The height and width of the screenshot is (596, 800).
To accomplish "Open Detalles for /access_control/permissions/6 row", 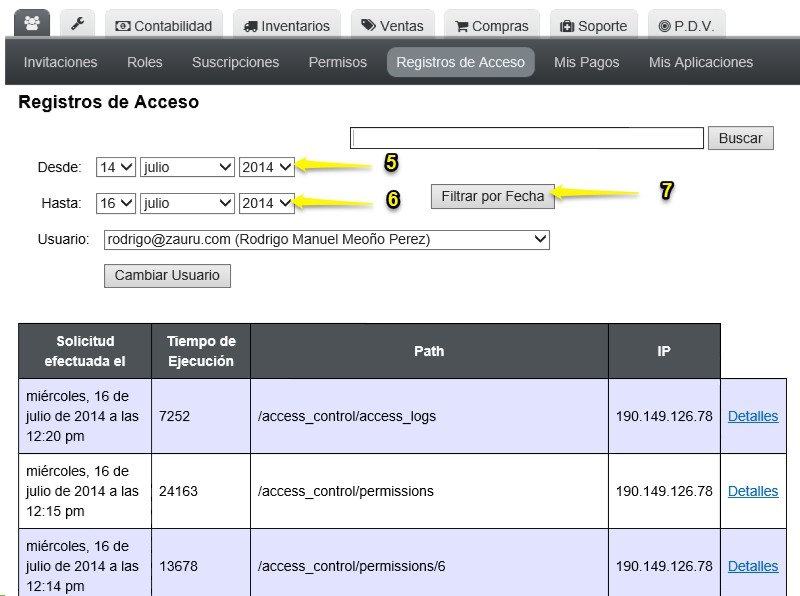I will [753, 566].
